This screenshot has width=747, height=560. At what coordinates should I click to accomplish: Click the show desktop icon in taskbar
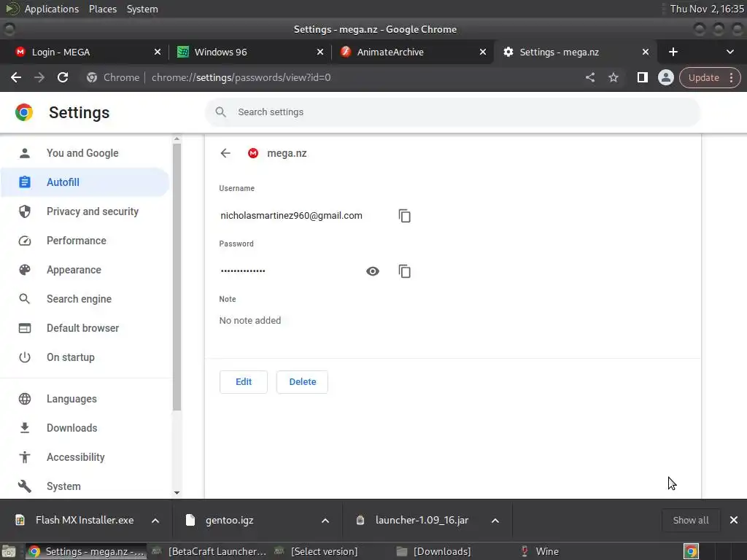pyautogui.click(x=9, y=551)
